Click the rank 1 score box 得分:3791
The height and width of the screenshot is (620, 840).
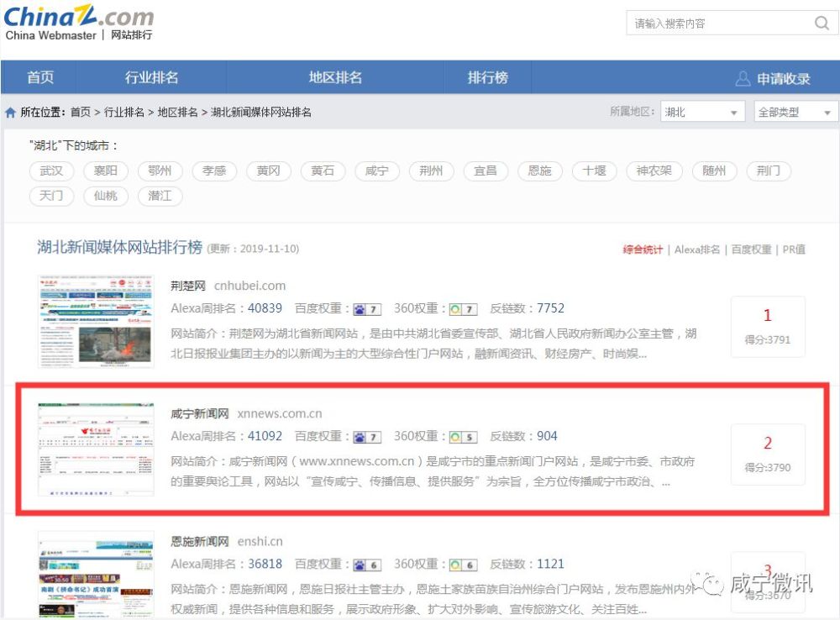point(768,326)
